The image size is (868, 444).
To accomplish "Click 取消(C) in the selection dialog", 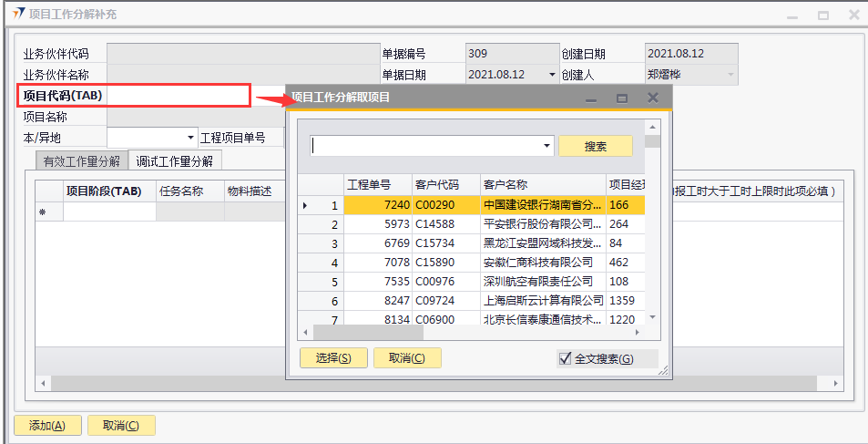I will pyautogui.click(x=406, y=358).
